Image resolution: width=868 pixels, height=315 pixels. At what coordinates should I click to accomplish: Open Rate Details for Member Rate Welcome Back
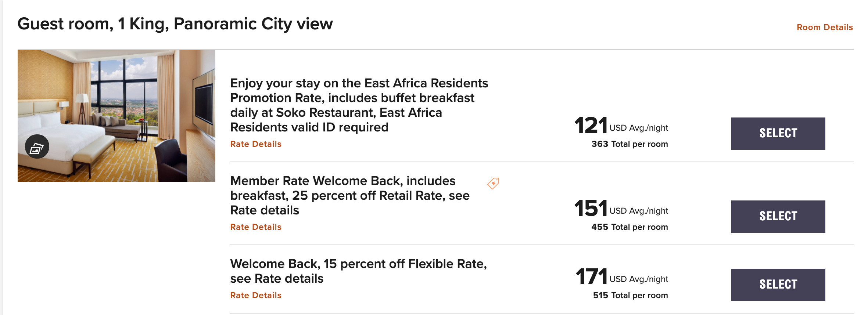tap(256, 227)
